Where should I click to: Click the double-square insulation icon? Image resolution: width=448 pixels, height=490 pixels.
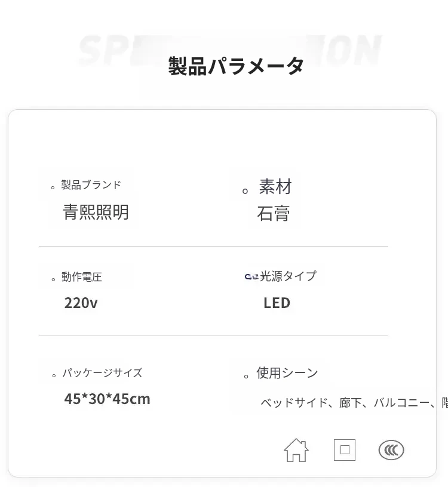[345, 449]
